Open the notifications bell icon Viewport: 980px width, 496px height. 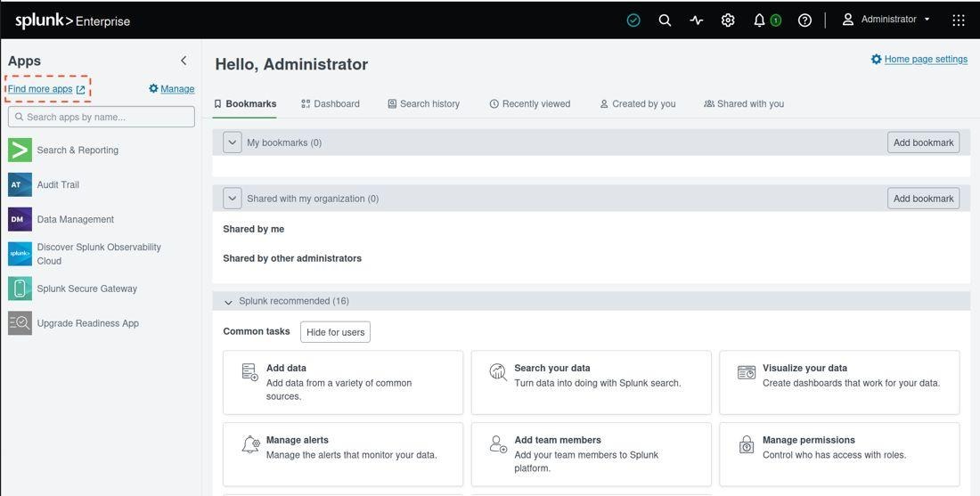point(759,20)
